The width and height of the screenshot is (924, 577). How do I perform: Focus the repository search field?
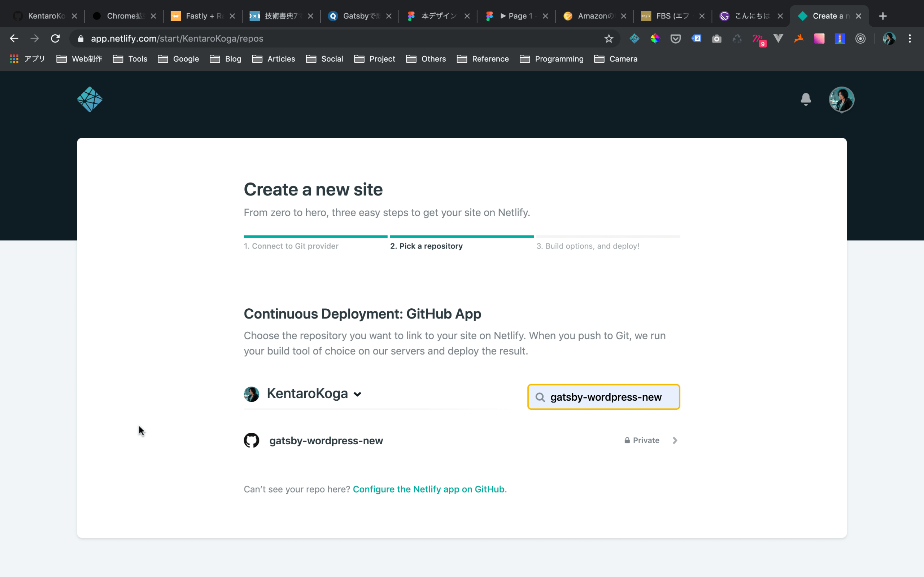pyautogui.click(x=603, y=397)
